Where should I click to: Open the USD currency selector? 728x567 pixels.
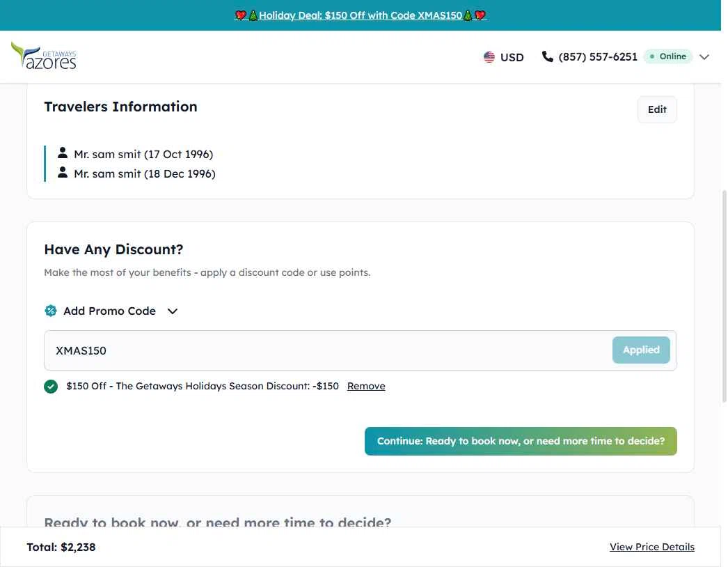504,56
